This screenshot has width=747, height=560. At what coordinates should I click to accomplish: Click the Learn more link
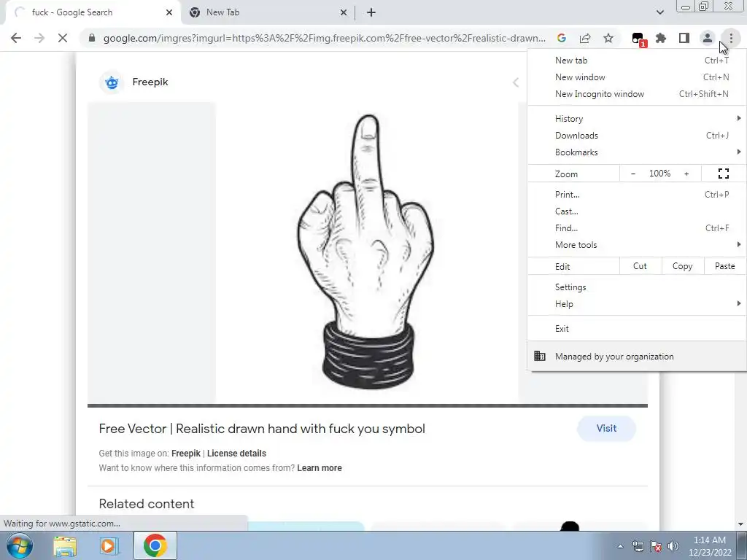320,468
